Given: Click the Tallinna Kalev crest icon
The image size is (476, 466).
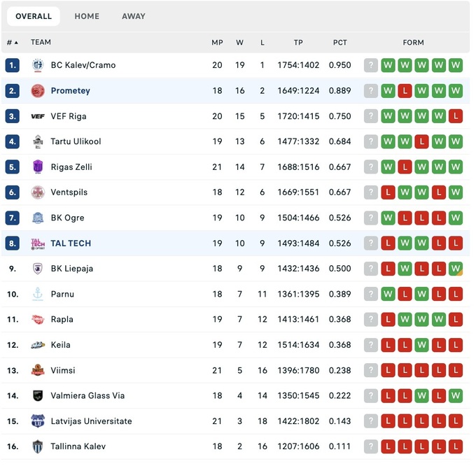Looking at the screenshot, I should click(38, 446).
